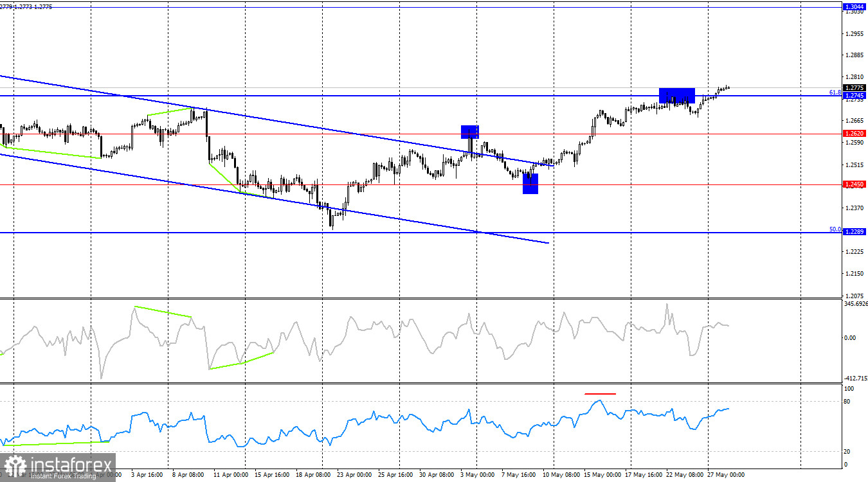Click the 50.0 Fibonacci level label

click(835, 229)
